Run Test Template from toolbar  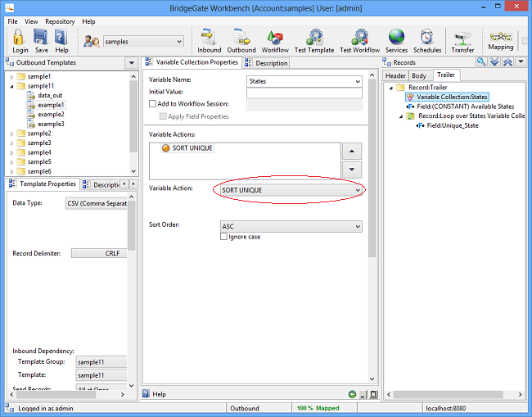point(314,37)
